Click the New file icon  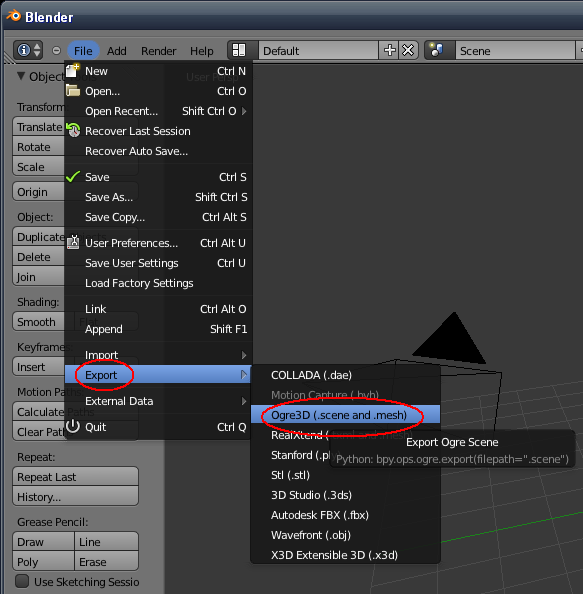72,71
